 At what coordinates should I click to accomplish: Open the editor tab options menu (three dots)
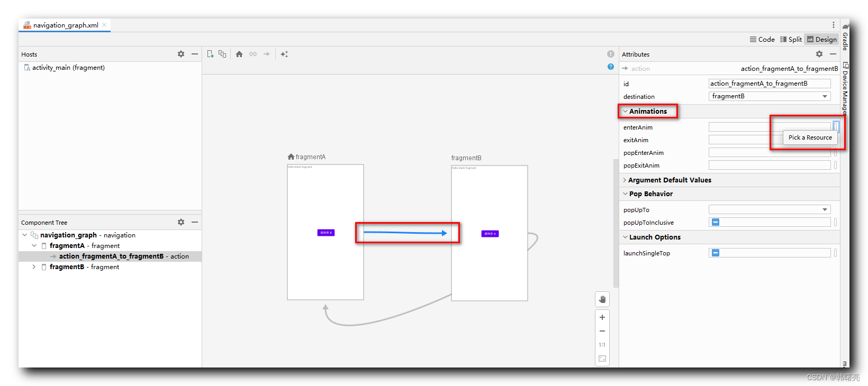tap(834, 25)
